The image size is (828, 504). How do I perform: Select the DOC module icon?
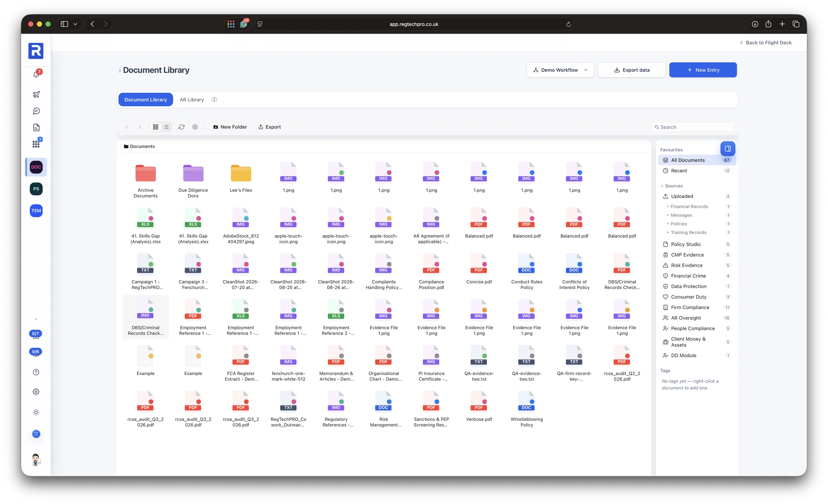[36, 167]
